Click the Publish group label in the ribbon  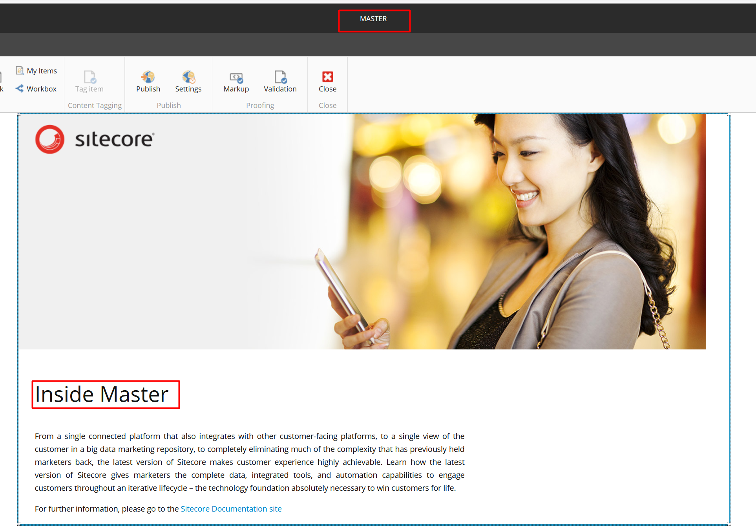[168, 105]
